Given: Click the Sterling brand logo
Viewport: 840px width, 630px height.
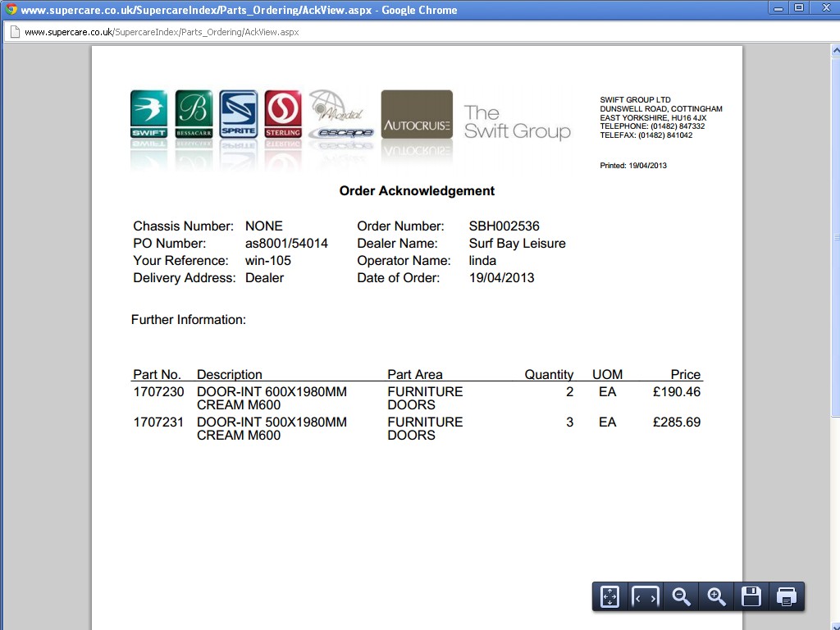Looking at the screenshot, I should [283, 114].
